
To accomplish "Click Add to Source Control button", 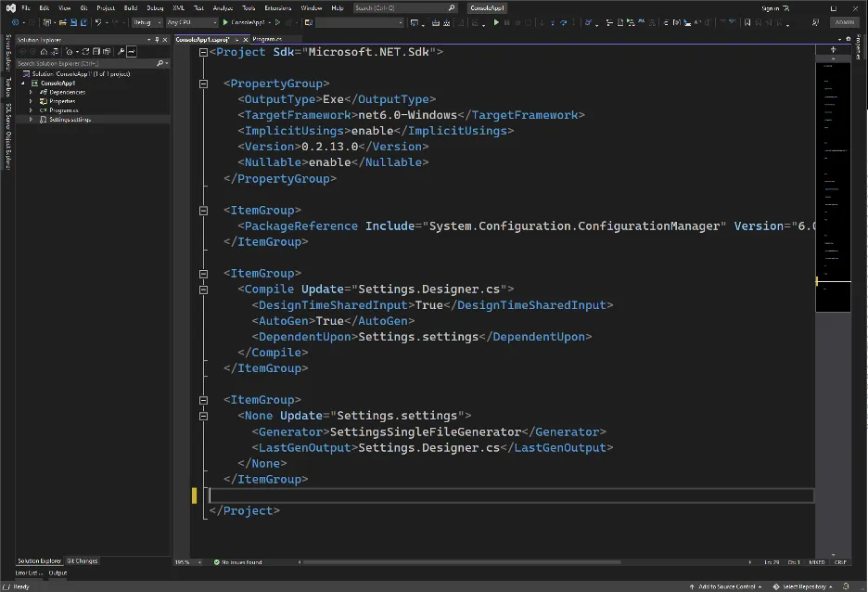I will point(727,586).
